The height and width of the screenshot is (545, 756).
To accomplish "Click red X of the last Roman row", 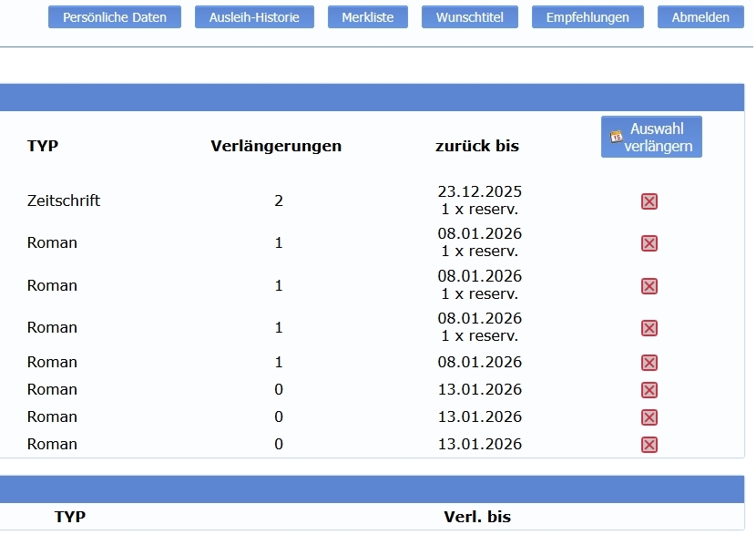I will (649, 445).
